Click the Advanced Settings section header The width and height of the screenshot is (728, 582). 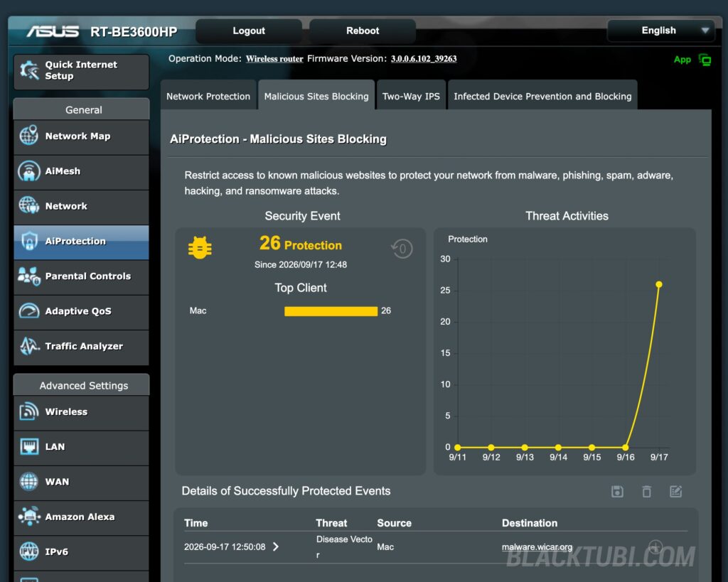pos(82,385)
